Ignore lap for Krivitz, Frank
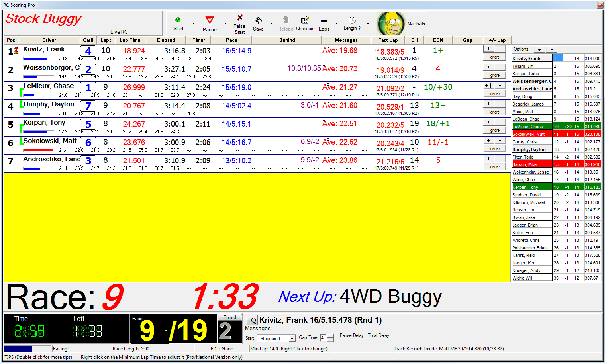 [494, 57]
